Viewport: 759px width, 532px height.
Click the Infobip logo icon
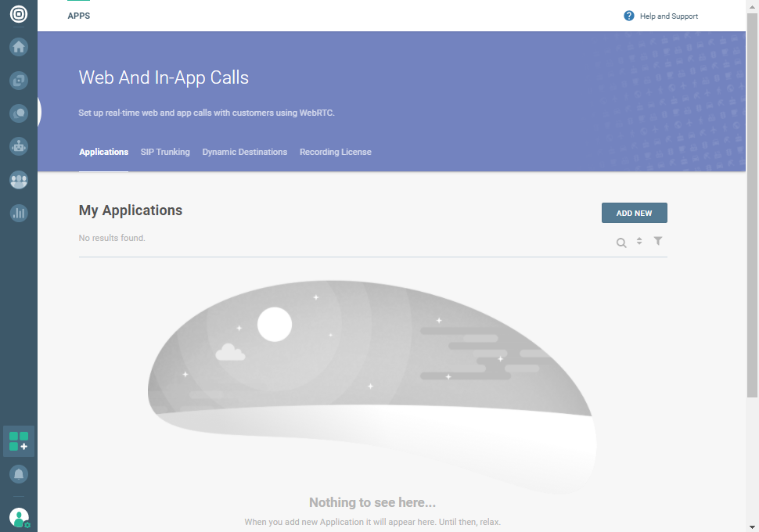[19, 15]
